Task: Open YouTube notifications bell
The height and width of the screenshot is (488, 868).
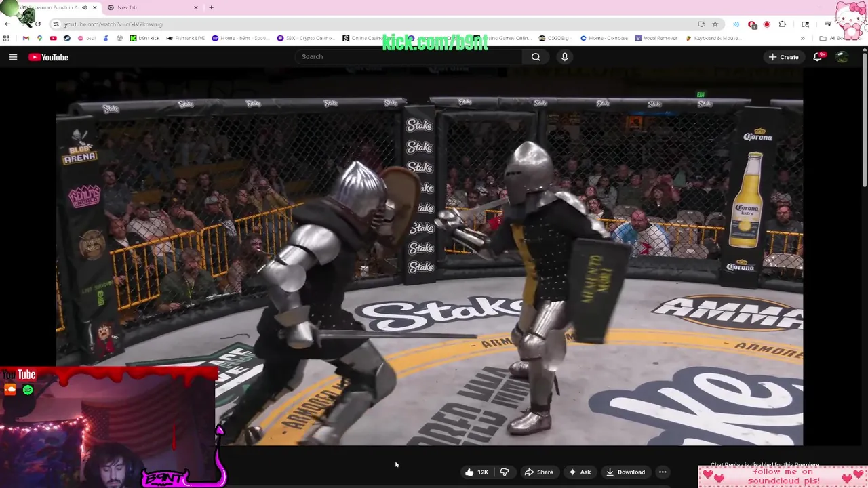Action: [x=818, y=57]
